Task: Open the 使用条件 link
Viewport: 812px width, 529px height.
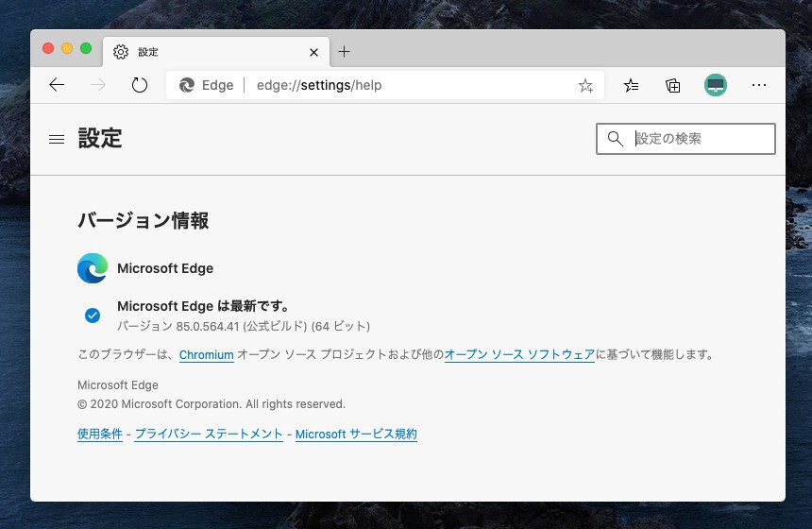Action: pyautogui.click(x=100, y=434)
